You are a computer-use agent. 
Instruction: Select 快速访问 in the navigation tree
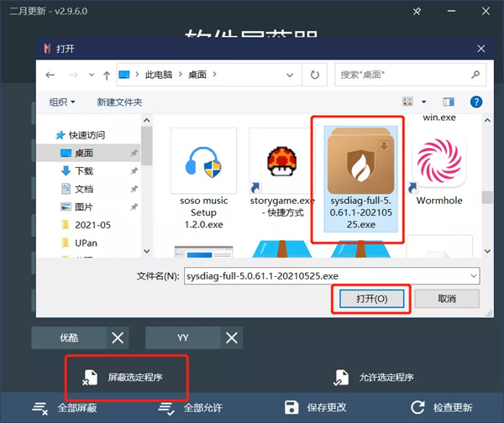coord(81,135)
